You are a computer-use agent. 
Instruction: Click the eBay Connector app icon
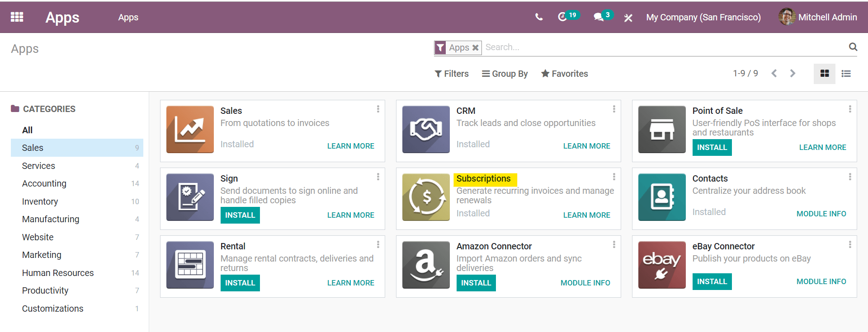click(661, 265)
